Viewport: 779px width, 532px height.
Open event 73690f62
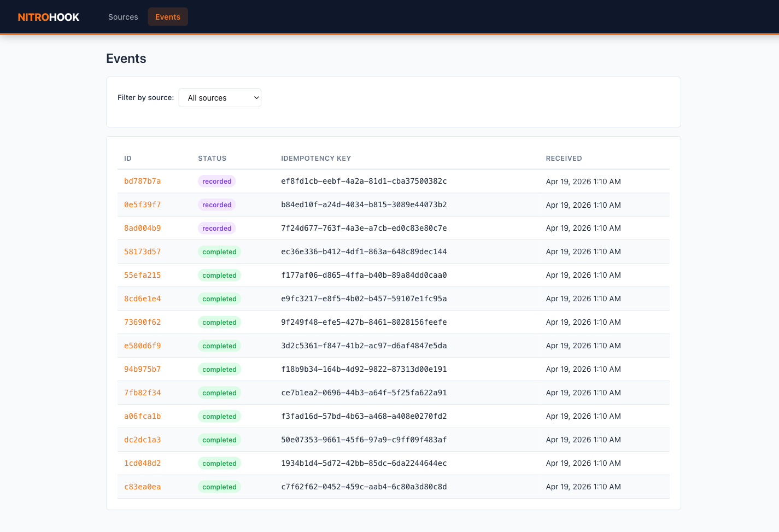(142, 323)
